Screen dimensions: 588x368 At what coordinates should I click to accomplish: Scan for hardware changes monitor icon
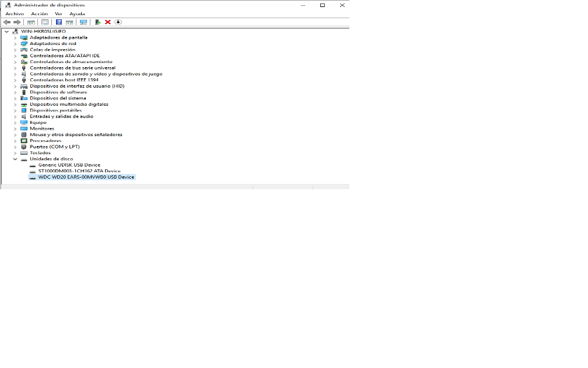point(83,22)
